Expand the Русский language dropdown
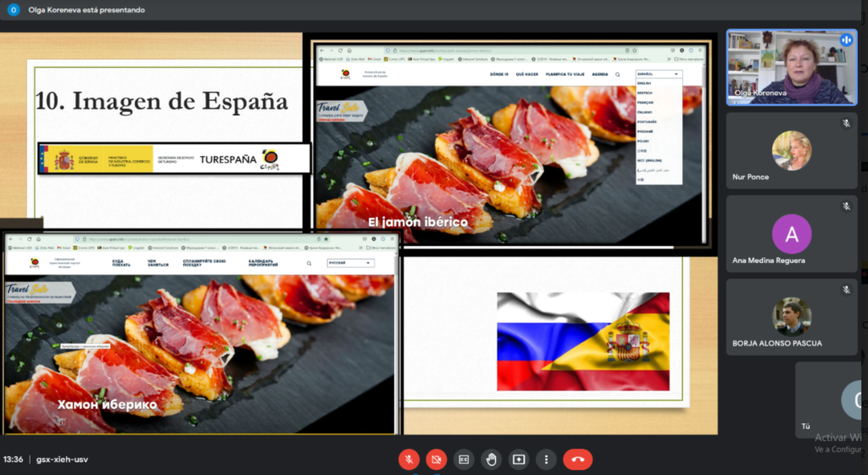Viewport: 868px width, 475px height. tap(350, 263)
